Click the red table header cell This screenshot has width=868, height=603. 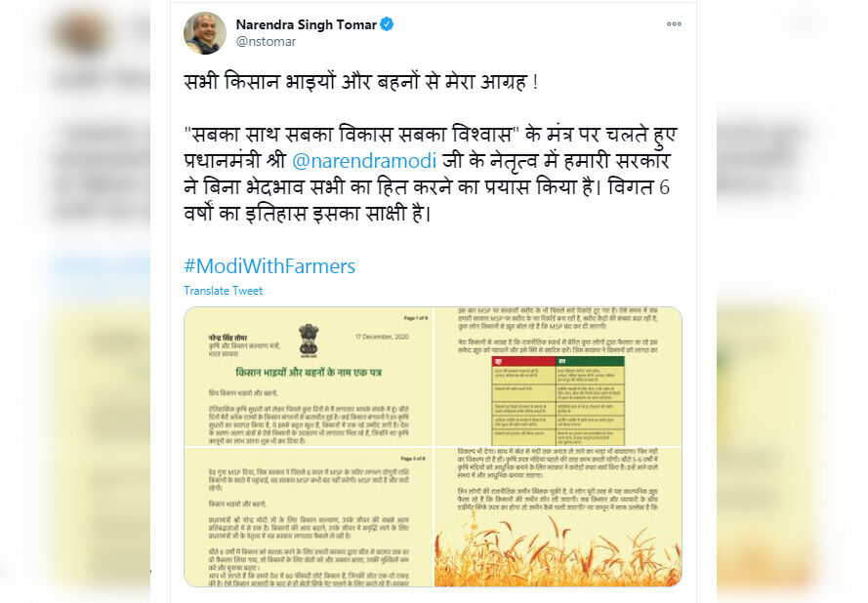(523, 361)
